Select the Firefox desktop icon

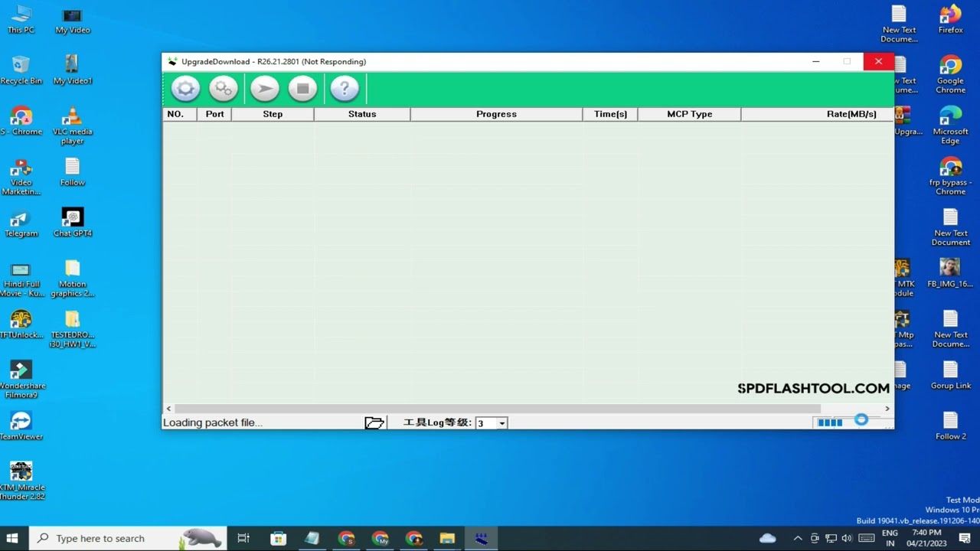[x=950, y=19]
